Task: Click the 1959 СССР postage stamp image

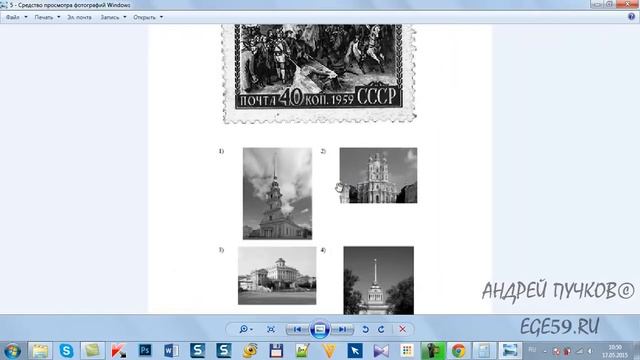Action: click(x=319, y=74)
